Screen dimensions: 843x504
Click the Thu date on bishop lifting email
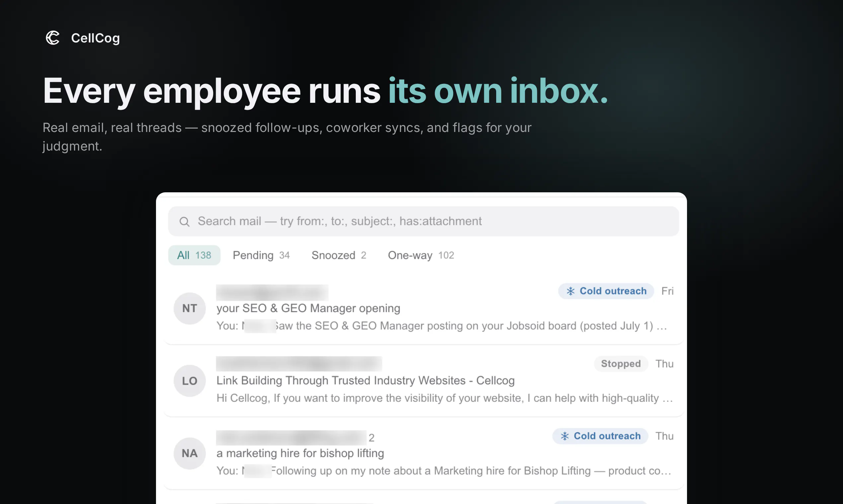(664, 436)
